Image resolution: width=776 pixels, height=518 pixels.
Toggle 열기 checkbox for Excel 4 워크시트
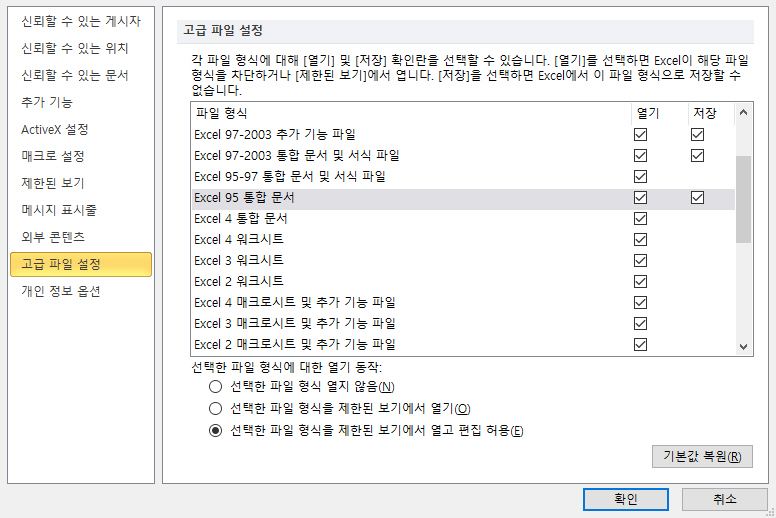pos(640,239)
